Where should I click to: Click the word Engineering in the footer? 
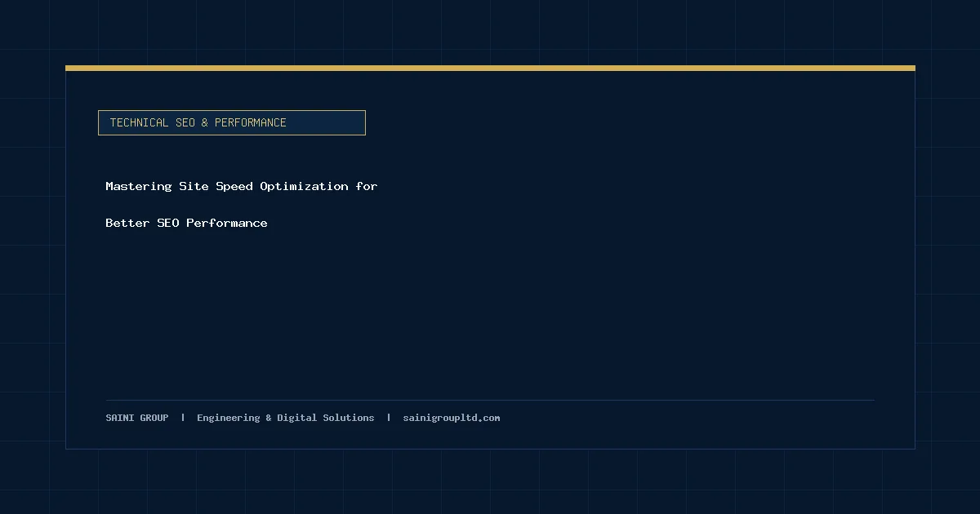click(x=229, y=418)
